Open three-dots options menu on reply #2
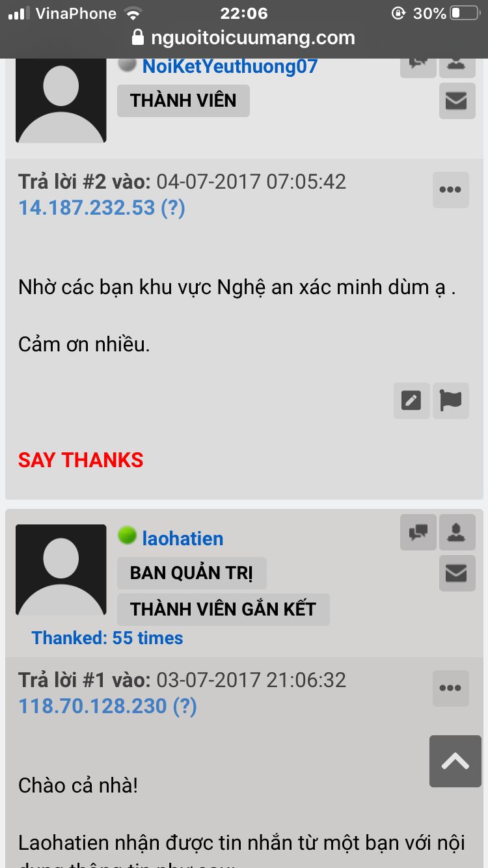 [450, 190]
